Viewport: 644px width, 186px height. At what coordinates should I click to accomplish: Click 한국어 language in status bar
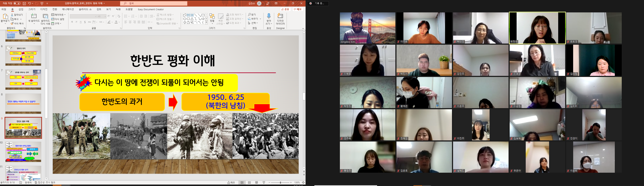pyautogui.click(x=28, y=183)
